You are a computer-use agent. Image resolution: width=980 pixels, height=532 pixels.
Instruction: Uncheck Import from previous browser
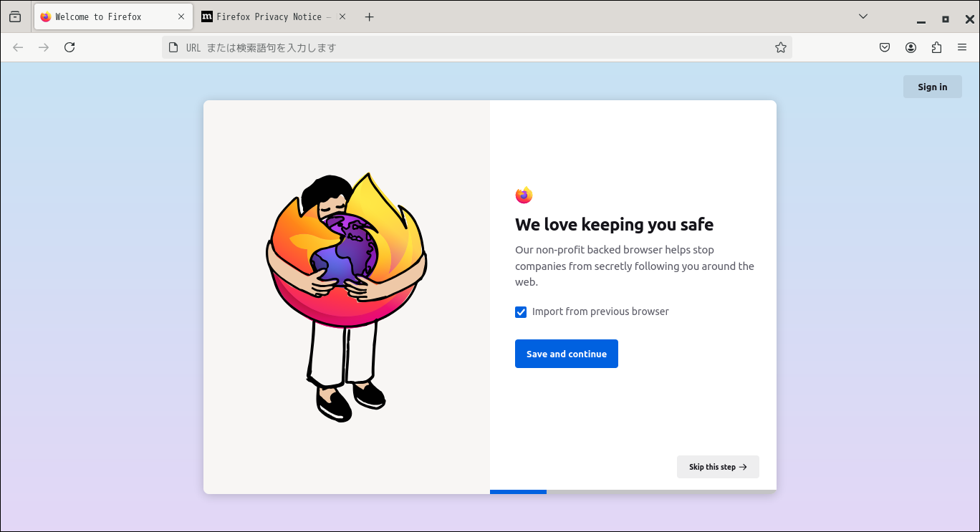(x=521, y=312)
